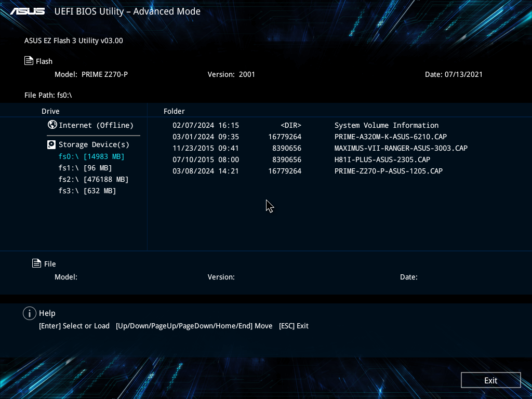Select drive fs2:\ [476188 MB]
Viewport: 532px width, 399px height.
coord(94,179)
